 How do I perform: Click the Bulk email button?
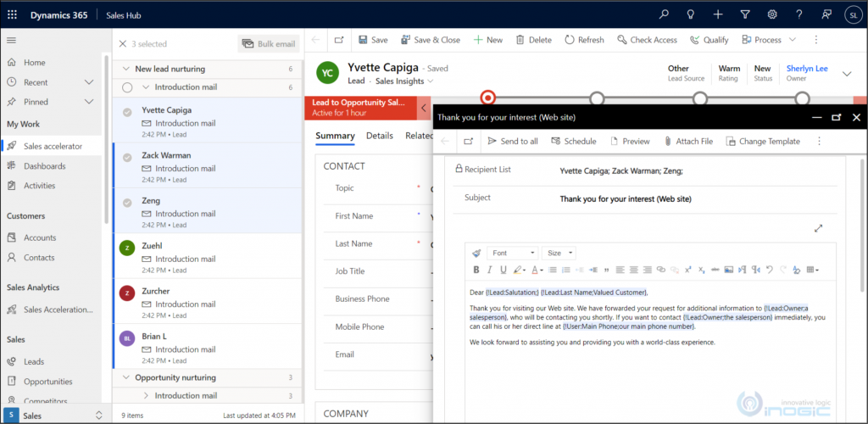point(269,44)
